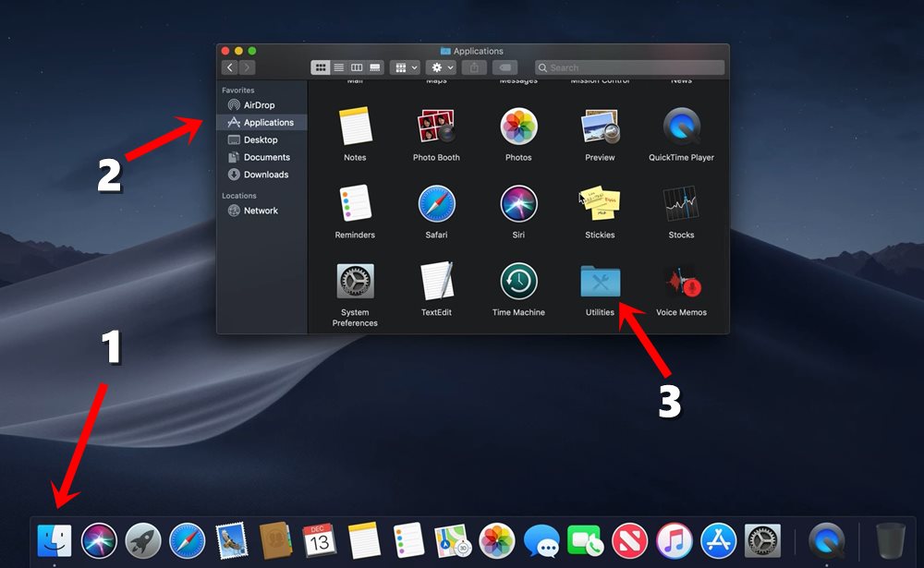Open the Preview application
This screenshot has width=924, height=568.
click(600, 127)
